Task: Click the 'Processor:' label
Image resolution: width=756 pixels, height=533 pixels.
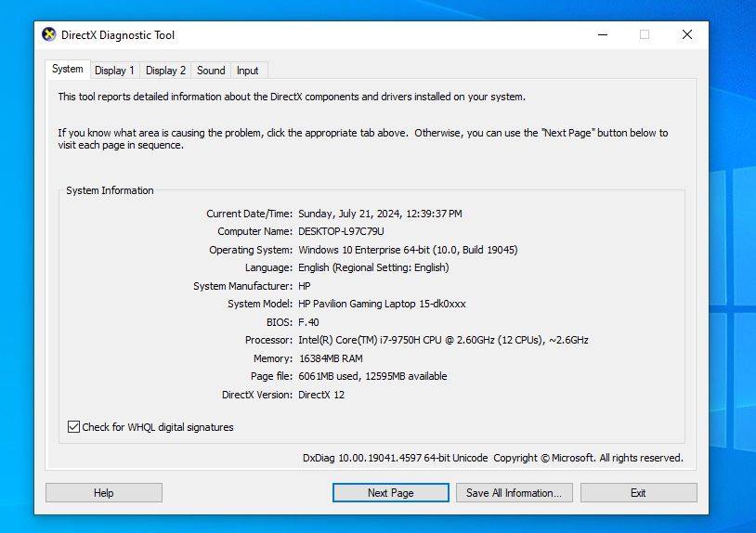Action: [x=268, y=340]
